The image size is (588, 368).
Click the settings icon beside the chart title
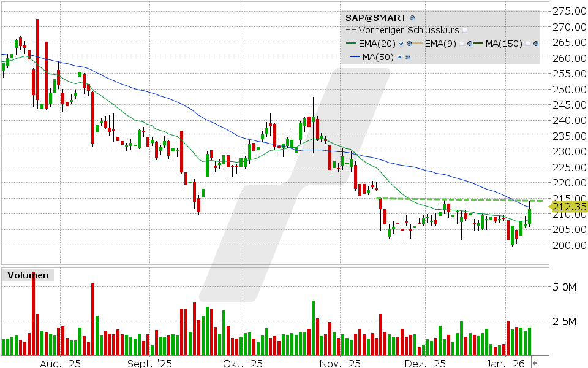(412, 18)
